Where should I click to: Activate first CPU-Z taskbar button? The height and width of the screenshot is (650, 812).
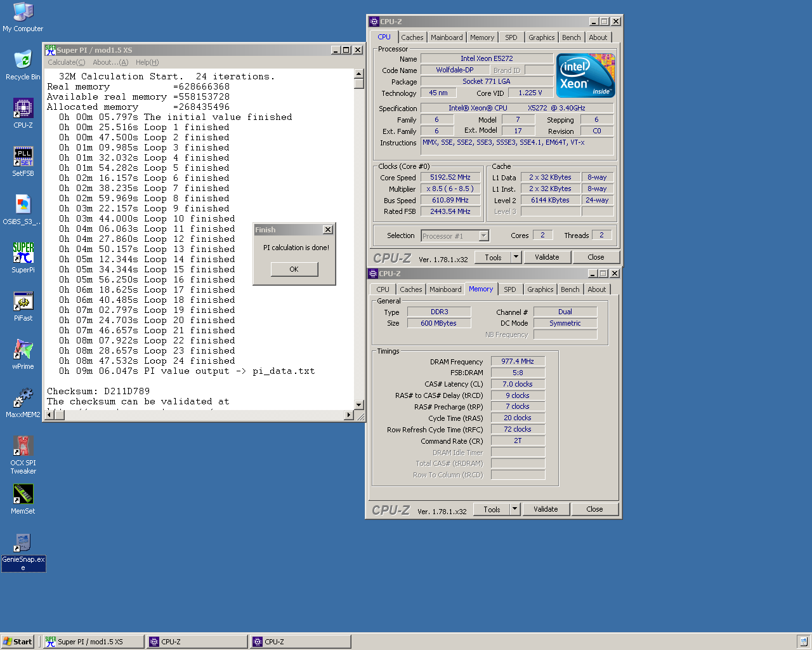point(197,642)
